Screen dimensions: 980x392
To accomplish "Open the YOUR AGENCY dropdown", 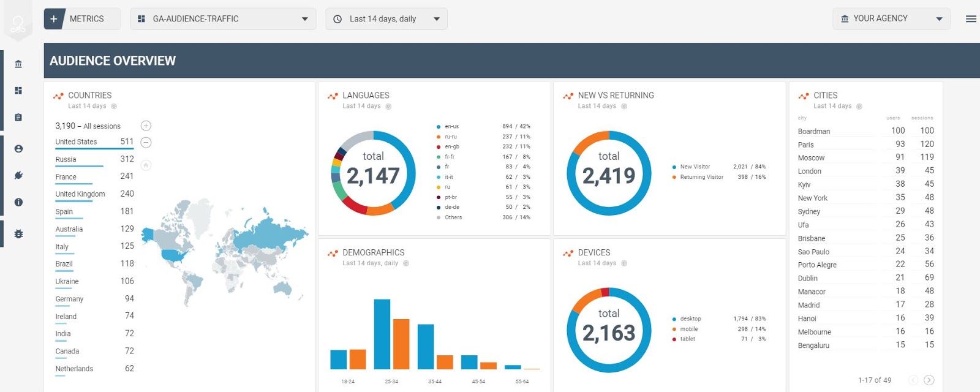I will (891, 19).
